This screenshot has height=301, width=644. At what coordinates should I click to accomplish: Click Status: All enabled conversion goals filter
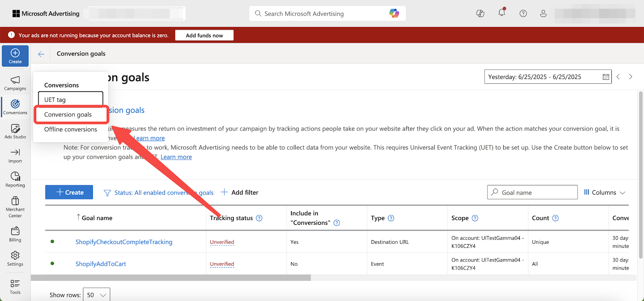164,193
